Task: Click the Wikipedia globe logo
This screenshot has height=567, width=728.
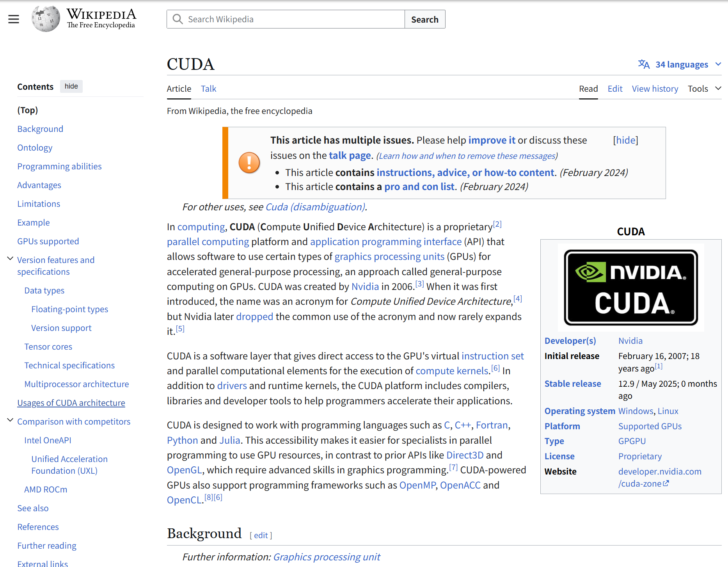Action: click(46, 19)
